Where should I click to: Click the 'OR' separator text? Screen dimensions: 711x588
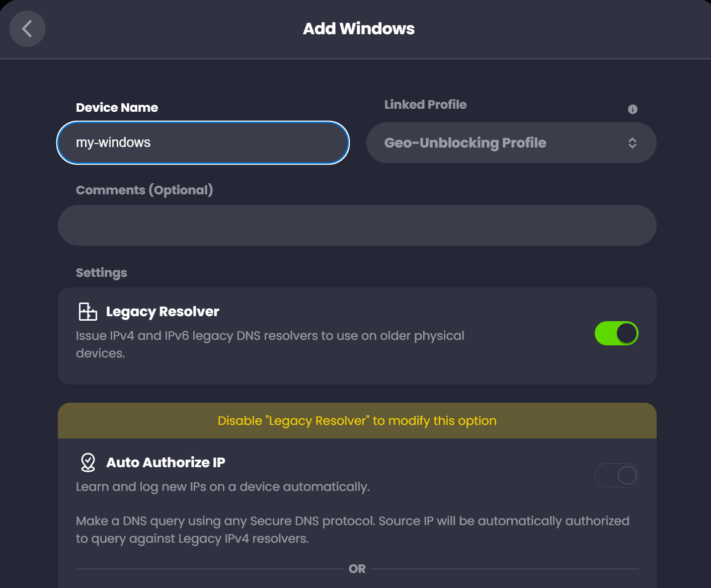point(357,569)
